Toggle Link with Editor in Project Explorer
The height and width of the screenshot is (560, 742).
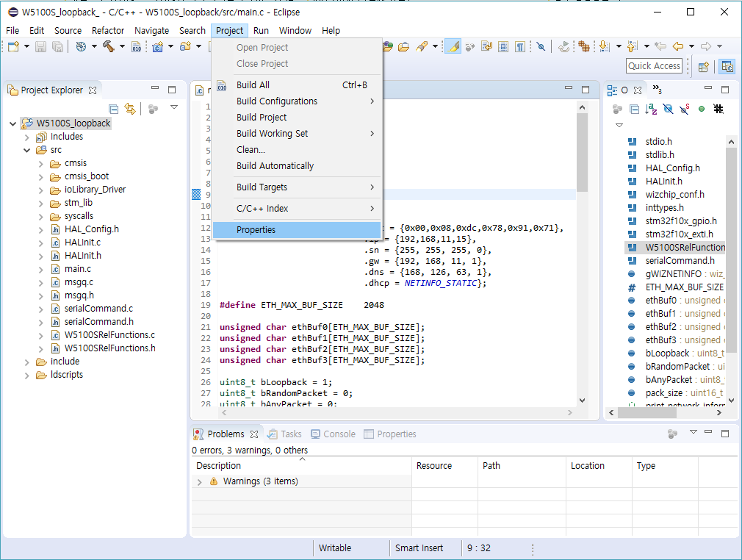pyautogui.click(x=129, y=109)
